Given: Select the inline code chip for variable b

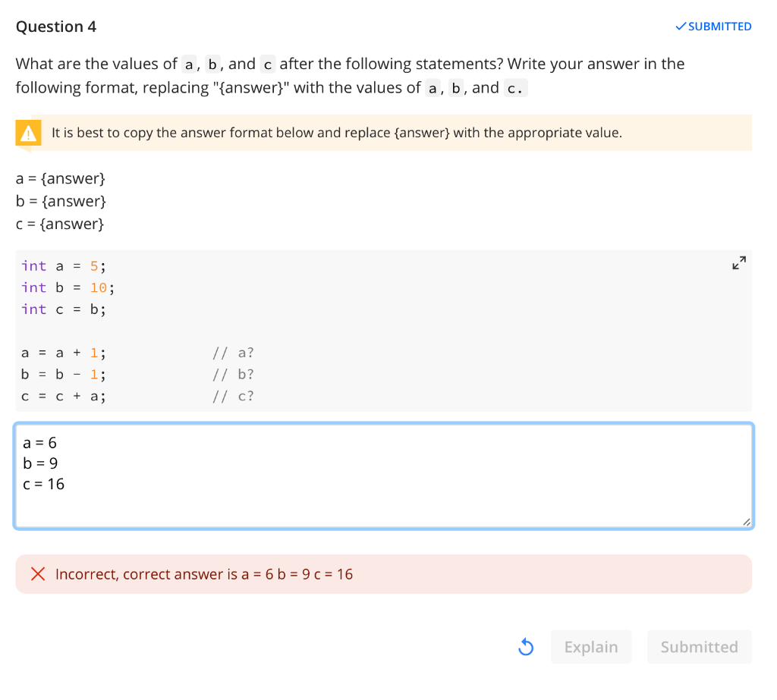Looking at the screenshot, I should [212, 64].
